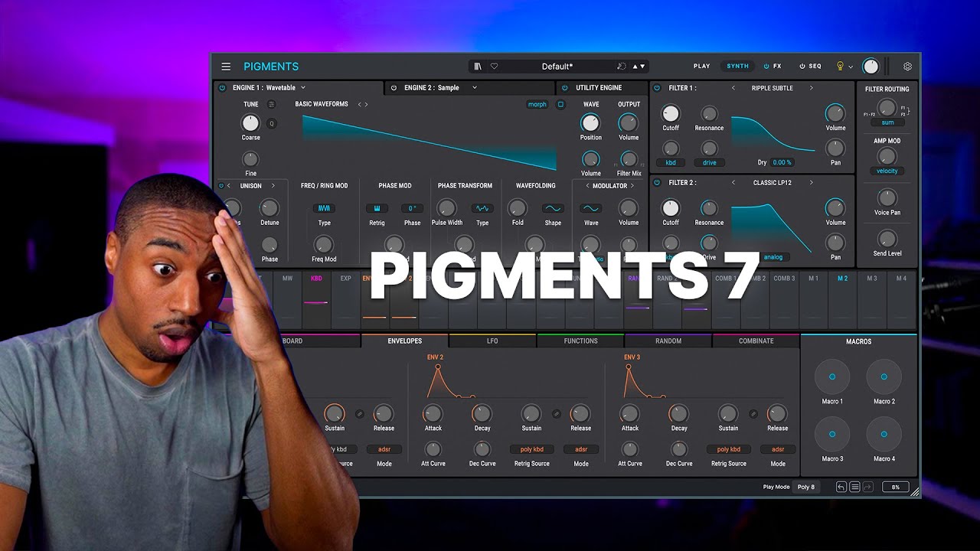Open the Filter Routing sum dropdown
This screenshot has height=551, width=980.
click(887, 122)
